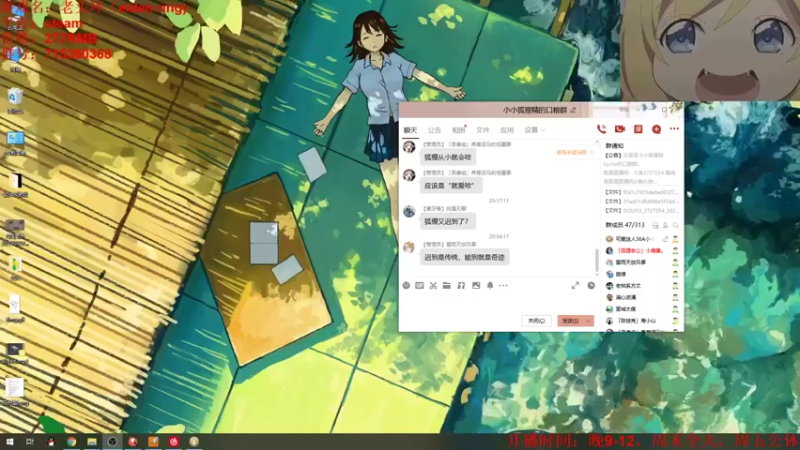The height and width of the screenshot is (450, 800).
Task: Click the avatar beside the 迟到是传统 message
Action: point(409,247)
